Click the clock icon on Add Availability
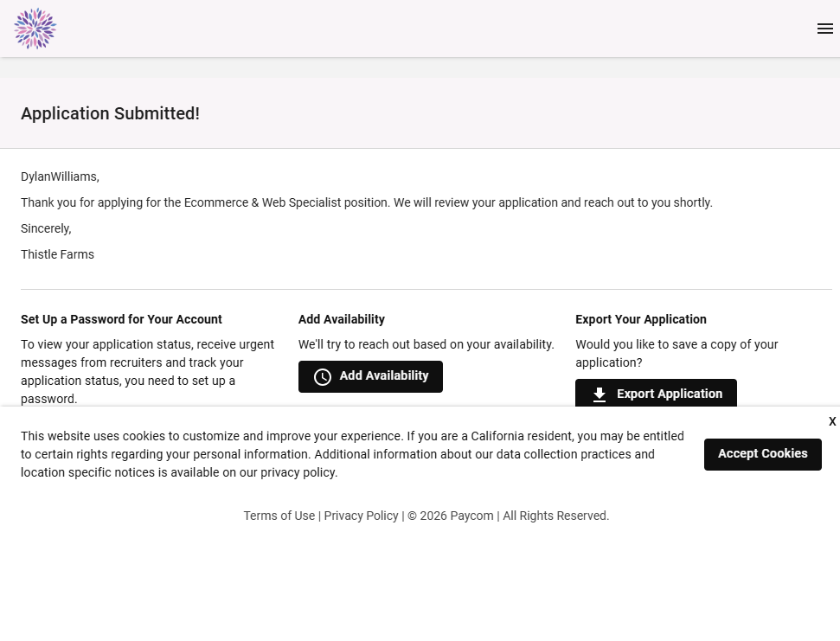 323,377
